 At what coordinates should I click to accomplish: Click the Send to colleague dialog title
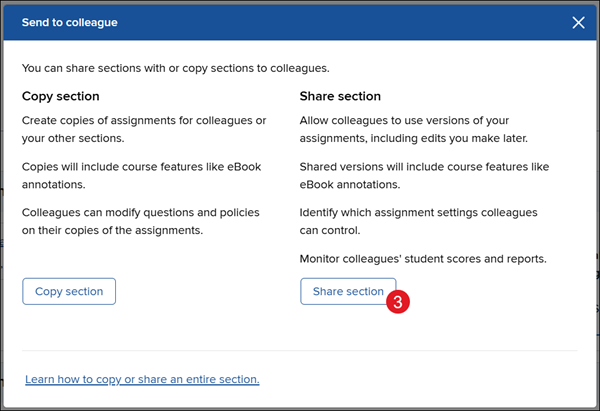tap(69, 23)
